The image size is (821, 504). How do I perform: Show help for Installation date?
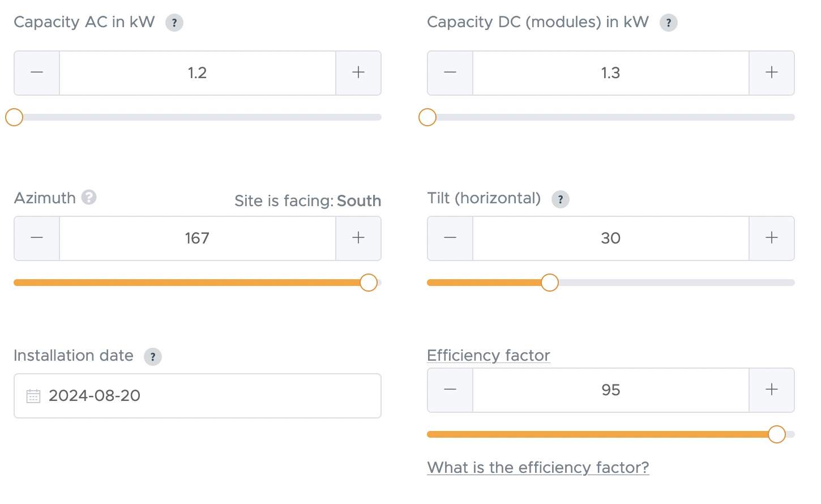(x=153, y=357)
